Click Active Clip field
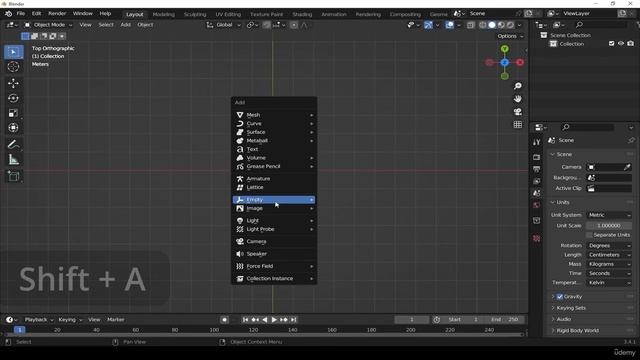640x360 pixels. point(609,188)
